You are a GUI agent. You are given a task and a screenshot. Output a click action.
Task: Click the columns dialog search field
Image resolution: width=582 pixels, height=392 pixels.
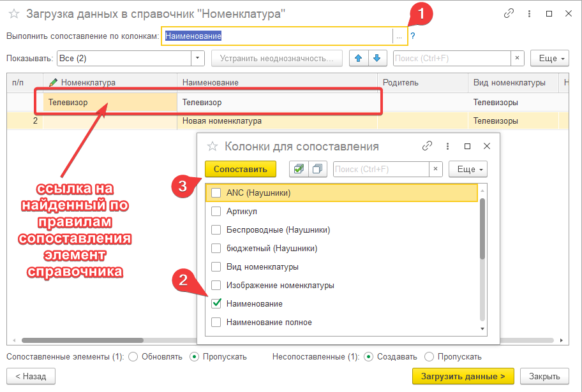380,169
